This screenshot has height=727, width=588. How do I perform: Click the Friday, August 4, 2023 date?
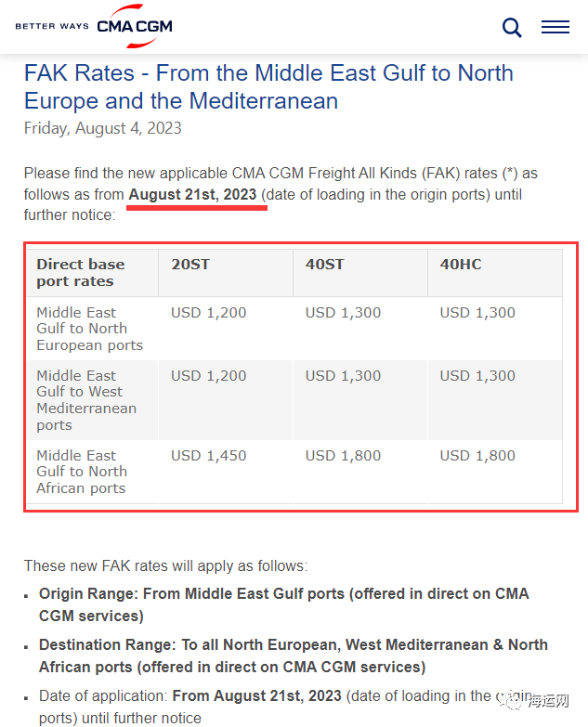tap(103, 128)
